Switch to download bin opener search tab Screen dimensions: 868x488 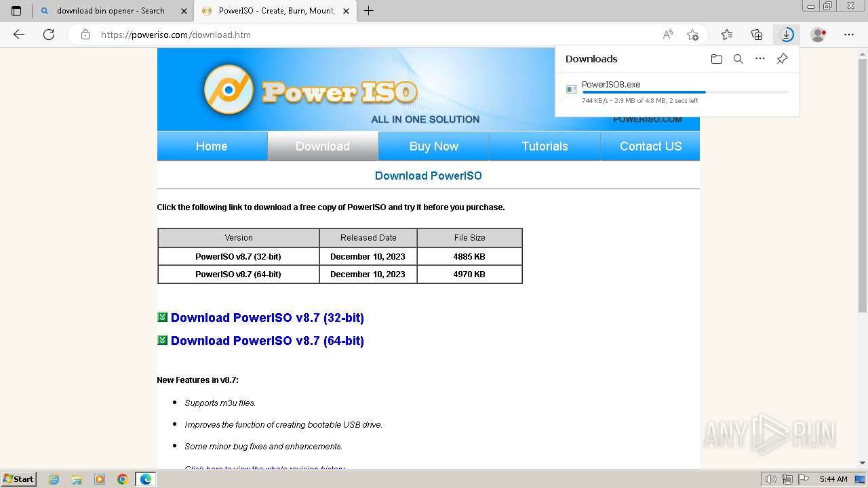coord(111,11)
